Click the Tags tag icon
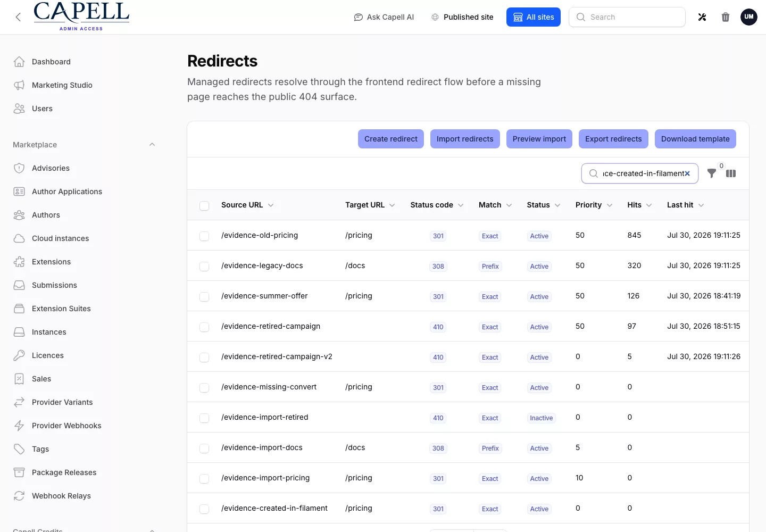This screenshot has height=532, width=766. coord(19,449)
